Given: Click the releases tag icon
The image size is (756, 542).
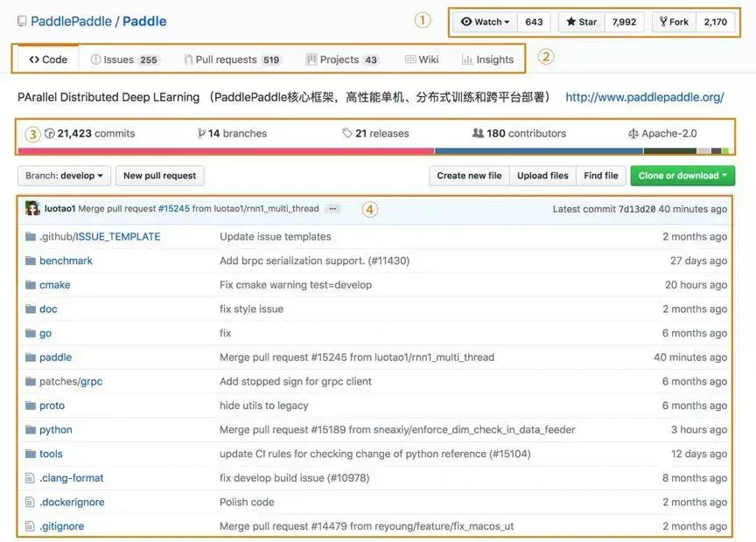Looking at the screenshot, I should [346, 133].
